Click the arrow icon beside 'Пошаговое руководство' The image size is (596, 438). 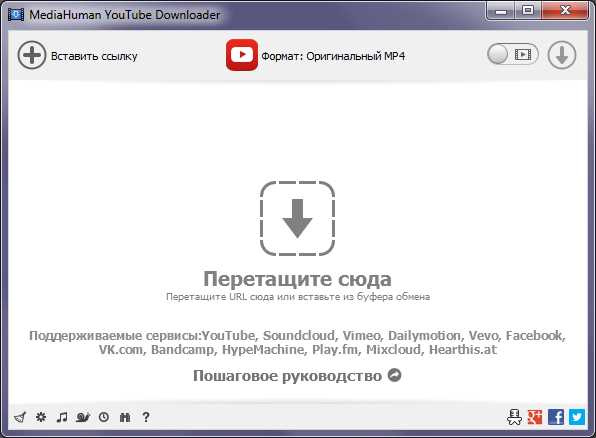pyautogui.click(x=395, y=375)
